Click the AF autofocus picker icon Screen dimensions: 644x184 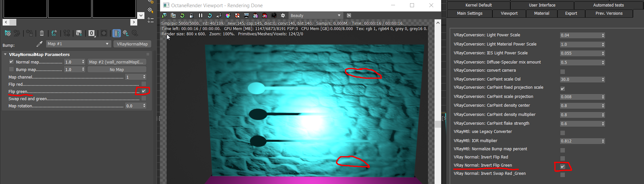click(219, 15)
